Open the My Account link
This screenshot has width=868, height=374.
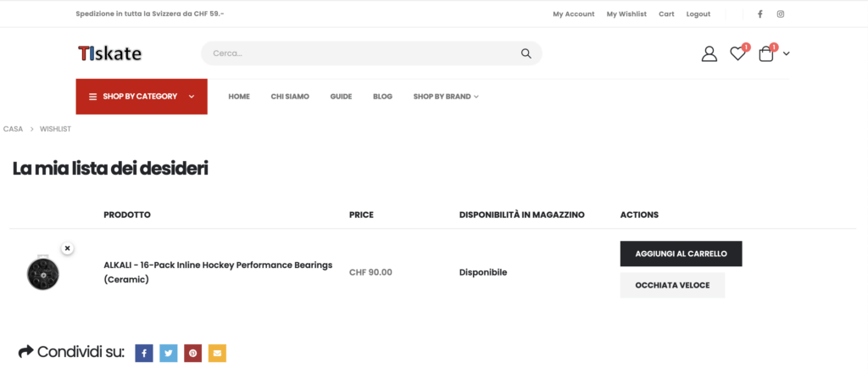[574, 14]
